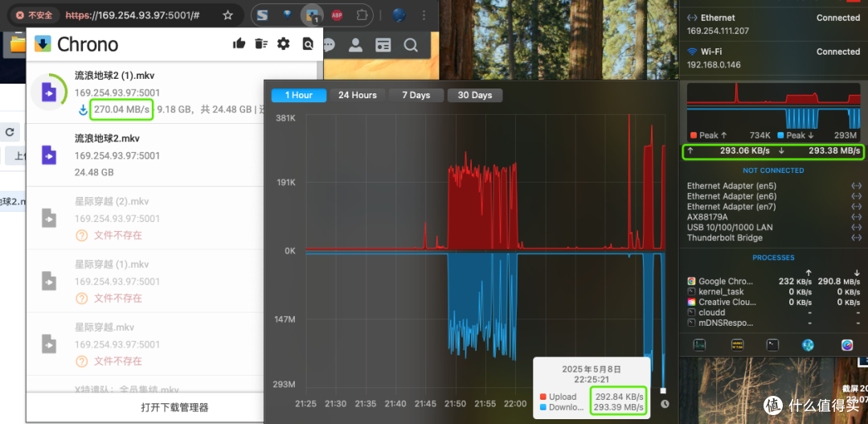This screenshot has height=424, width=868.
Task: Click the 270.04 MB/s download speed text
Action: point(121,109)
